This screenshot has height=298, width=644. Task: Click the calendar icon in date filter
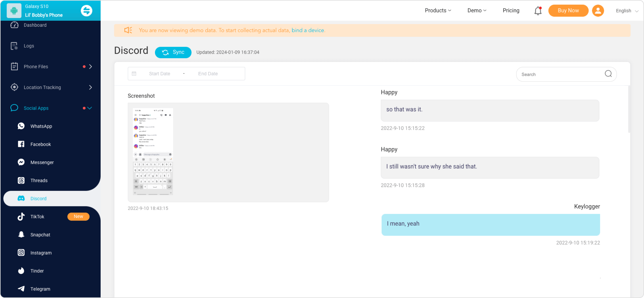[x=134, y=74]
